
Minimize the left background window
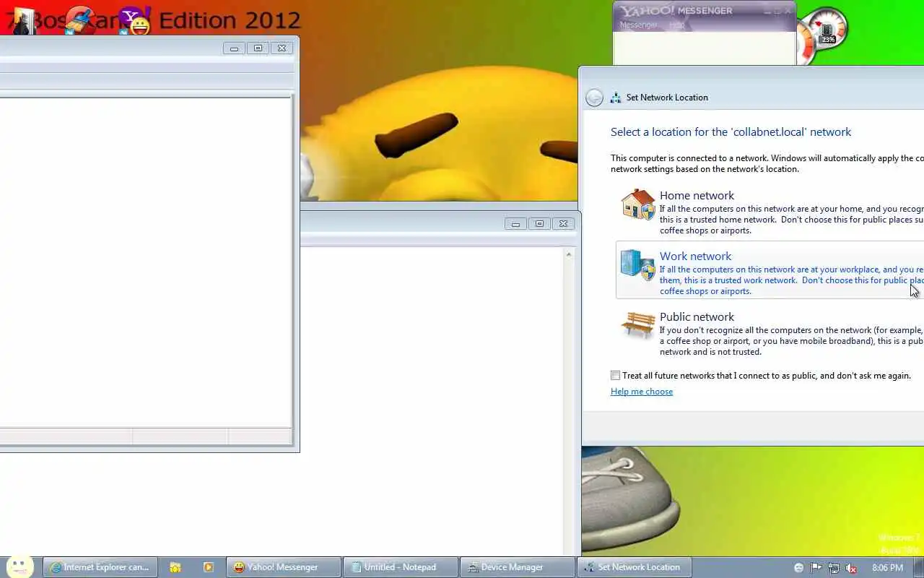point(234,48)
